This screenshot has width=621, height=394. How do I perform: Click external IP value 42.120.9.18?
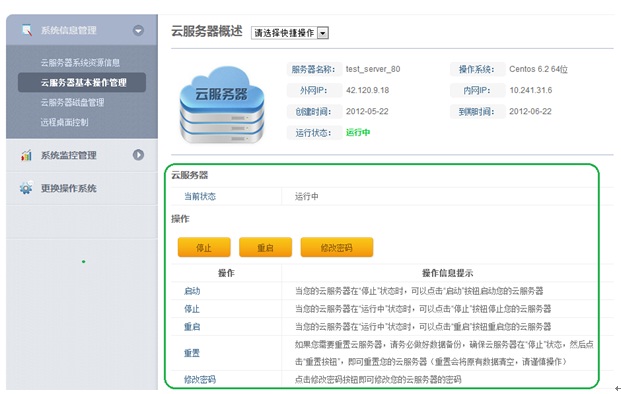[368, 90]
